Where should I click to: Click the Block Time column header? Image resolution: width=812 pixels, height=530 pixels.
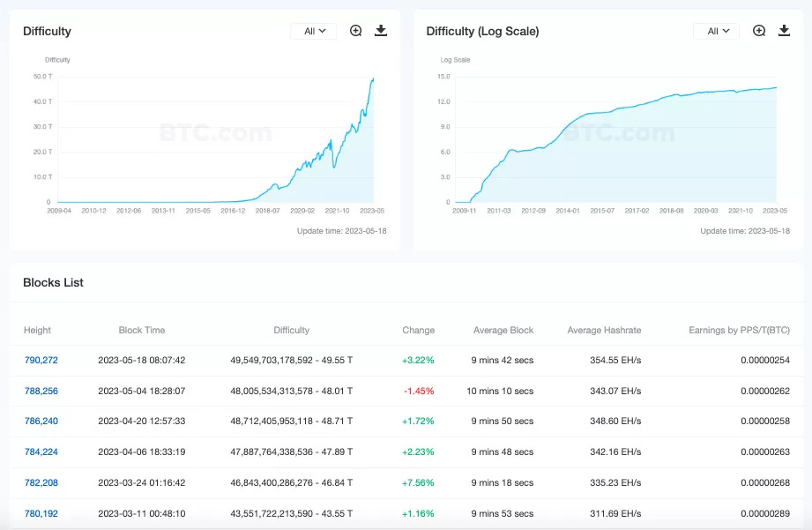(x=142, y=330)
